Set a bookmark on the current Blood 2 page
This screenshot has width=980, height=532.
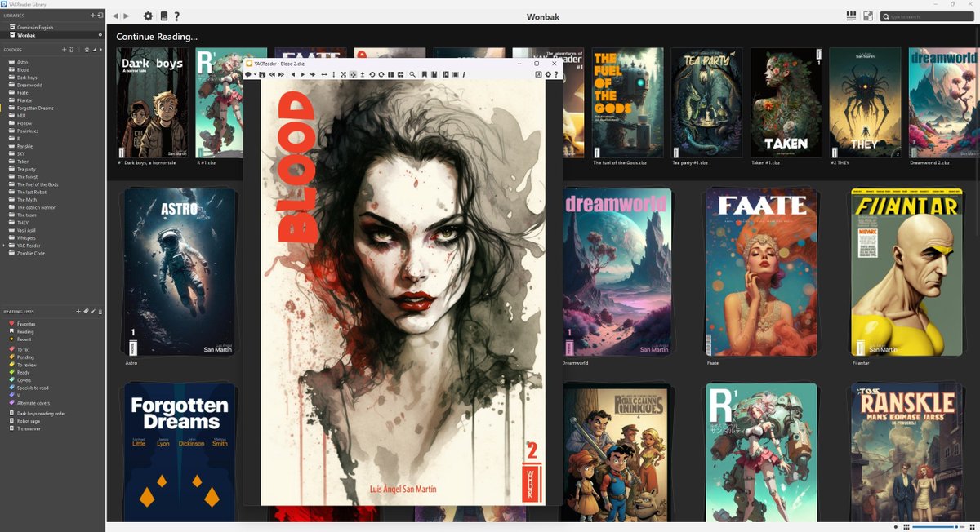click(425, 74)
